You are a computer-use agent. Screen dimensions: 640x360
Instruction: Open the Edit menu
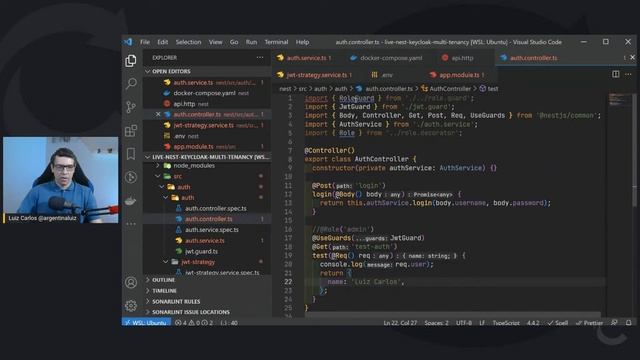coord(162,42)
